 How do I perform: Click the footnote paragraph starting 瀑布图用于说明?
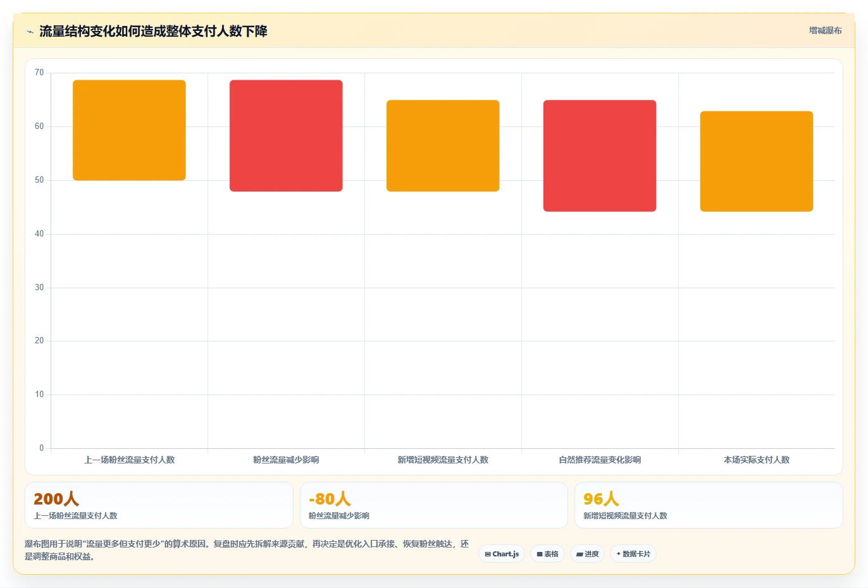point(247,550)
